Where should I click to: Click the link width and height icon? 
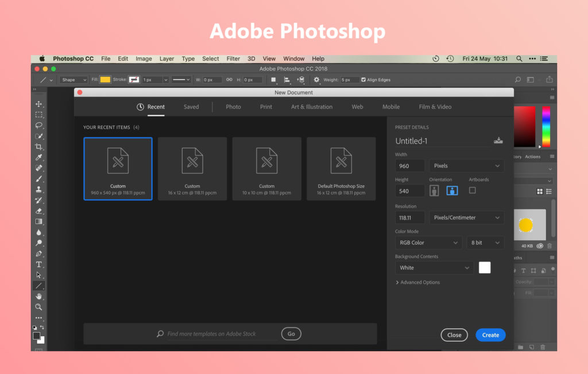click(x=229, y=80)
